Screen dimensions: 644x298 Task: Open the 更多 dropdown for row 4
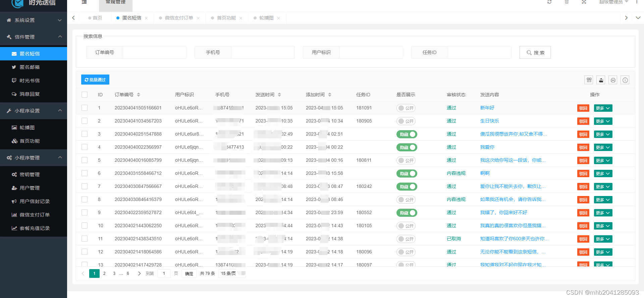pos(603,147)
